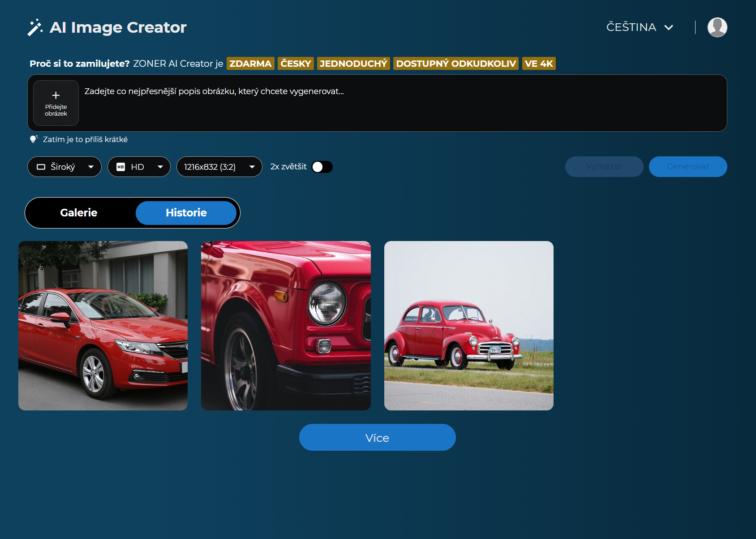Expand the Široký aspect ratio dropdown
The width and height of the screenshot is (756, 539).
coord(91,167)
